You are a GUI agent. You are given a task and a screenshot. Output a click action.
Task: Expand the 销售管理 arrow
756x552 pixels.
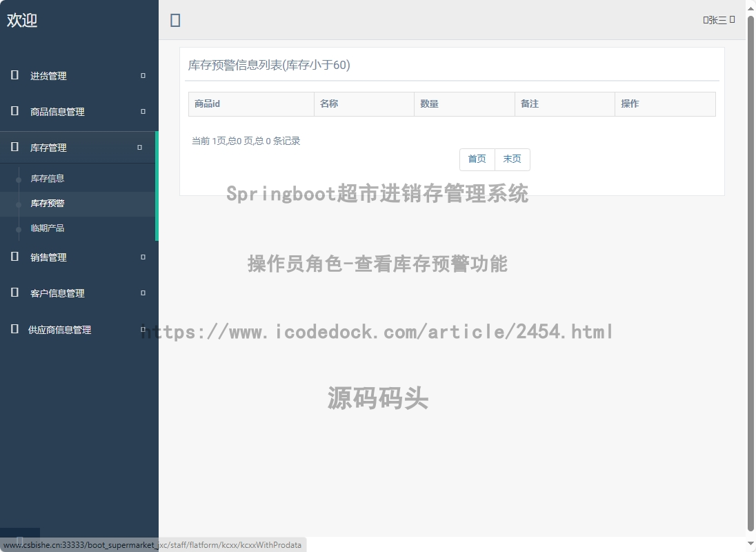(x=143, y=257)
